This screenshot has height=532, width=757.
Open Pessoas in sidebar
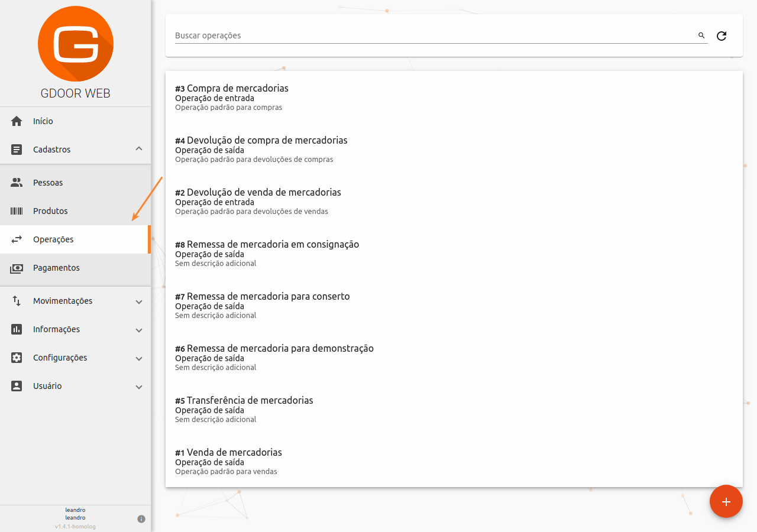point(75,183)
